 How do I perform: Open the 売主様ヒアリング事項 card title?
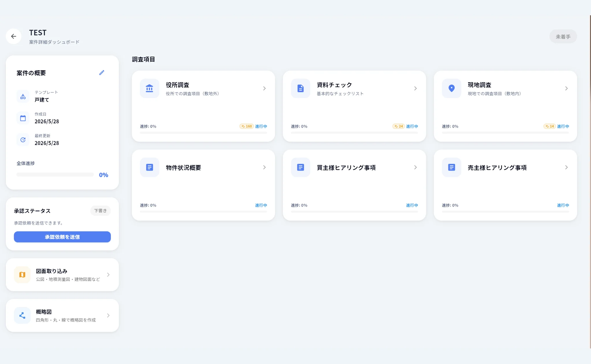tap(497, 167)
